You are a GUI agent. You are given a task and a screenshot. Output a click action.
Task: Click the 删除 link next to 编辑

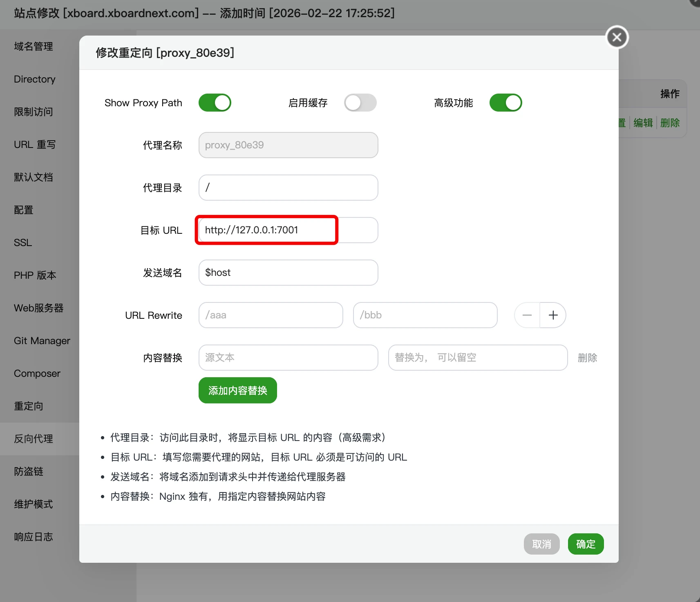[x=669, y=123]
